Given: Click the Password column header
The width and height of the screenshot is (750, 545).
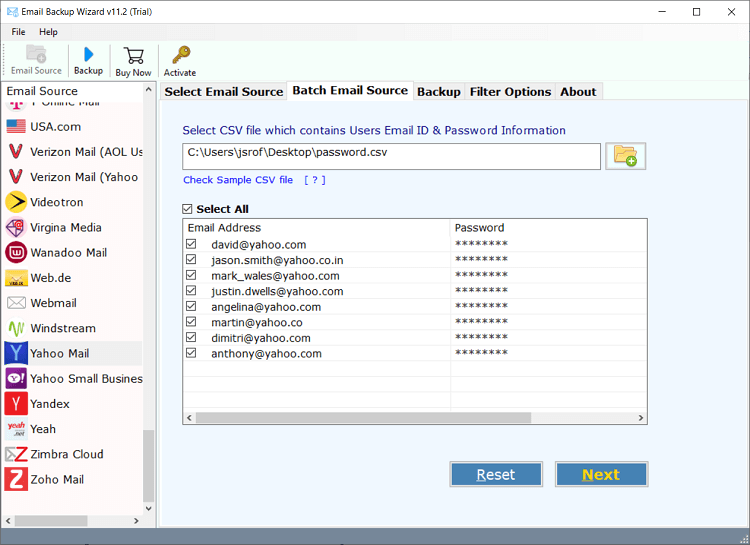Looking at the screenshot, I should [x=548, y=228].
